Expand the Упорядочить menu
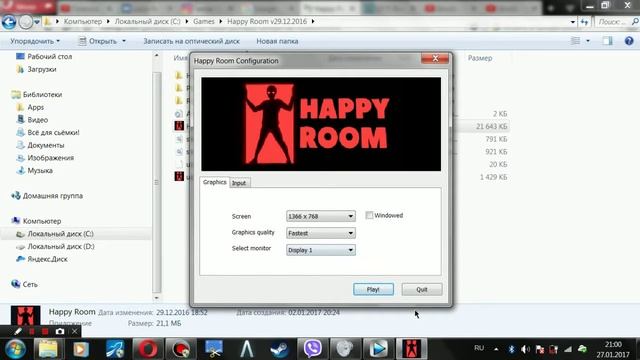This screenshot has width=640, height=360. point(35,41)
